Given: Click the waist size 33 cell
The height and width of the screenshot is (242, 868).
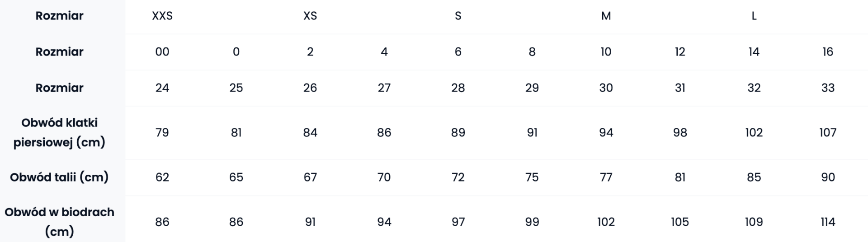Looking at the screenshot, I should 828,88.
